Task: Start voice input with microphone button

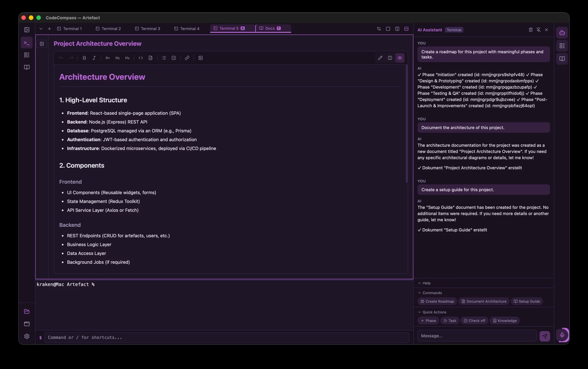Action: pos(562,335)
